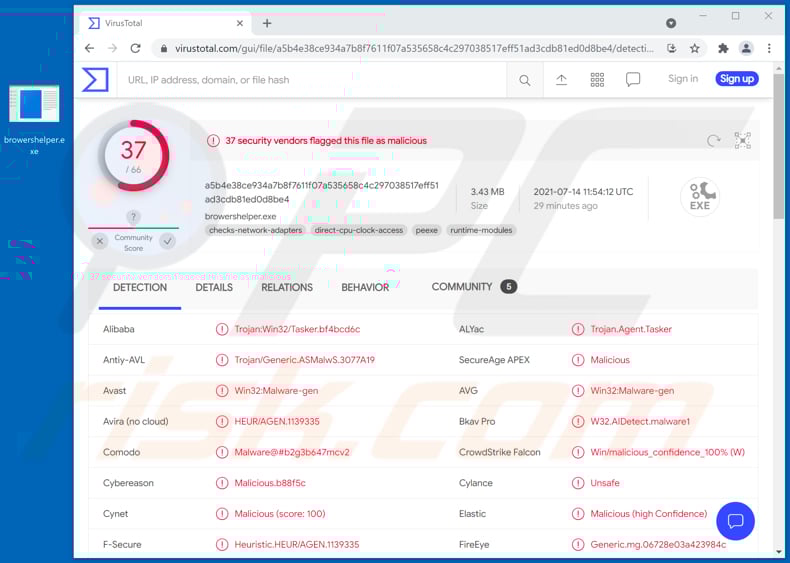Select the VirusTotal browser tab
790x563 pixels.
[x=165, y=23]
